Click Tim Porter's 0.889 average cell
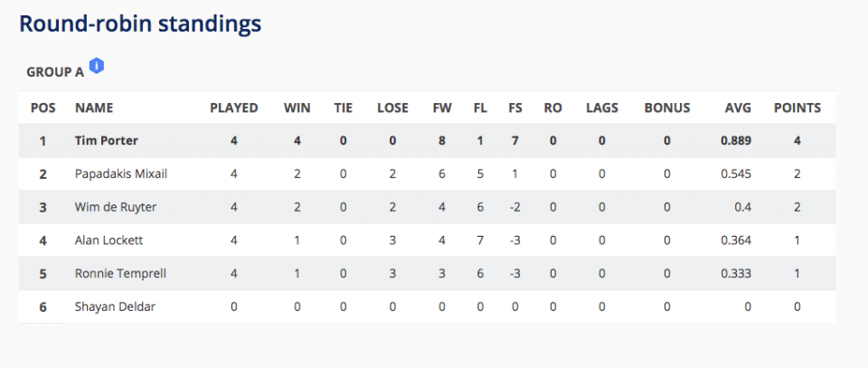868x368 pixels. (x=736, y=140)
